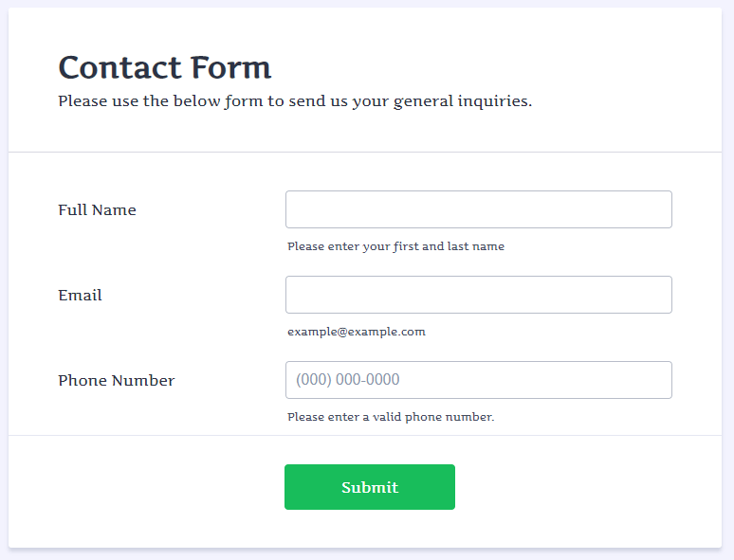Image resolution: width=734 pixels, height=560 pixels.
Task: Click the word "Submit" on the button
Action: (370, 488)
